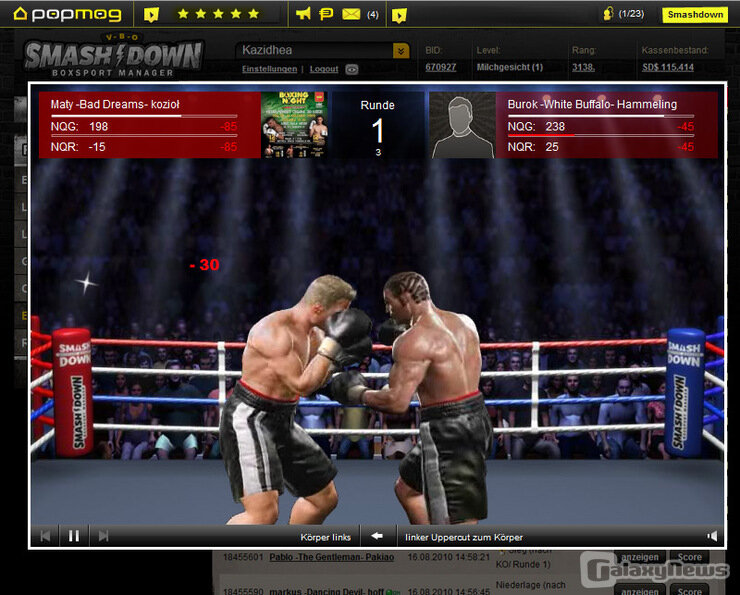Click the Smashdown Boxsport Manager logo

coord(113,56)
